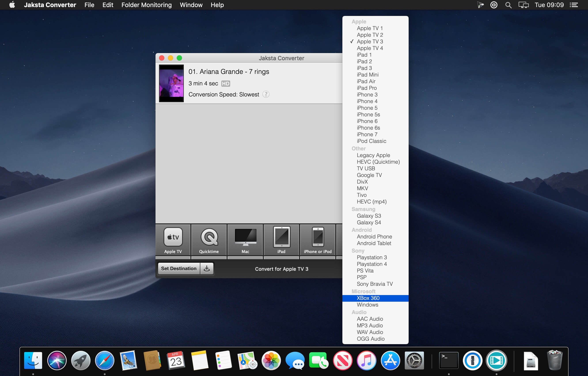Click Convert for Apple TV 3
Screen dimensions: 588x376
(x=282, y=269)
